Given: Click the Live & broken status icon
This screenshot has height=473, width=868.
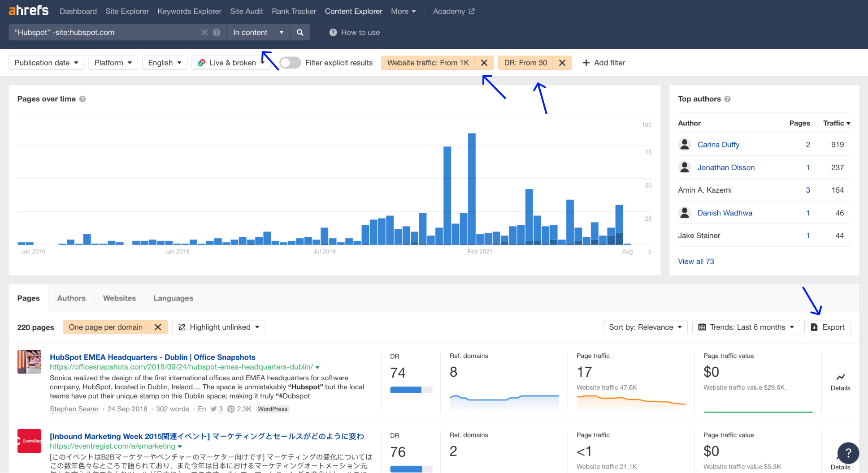Looking at the screenshot, I should (202, 63).
